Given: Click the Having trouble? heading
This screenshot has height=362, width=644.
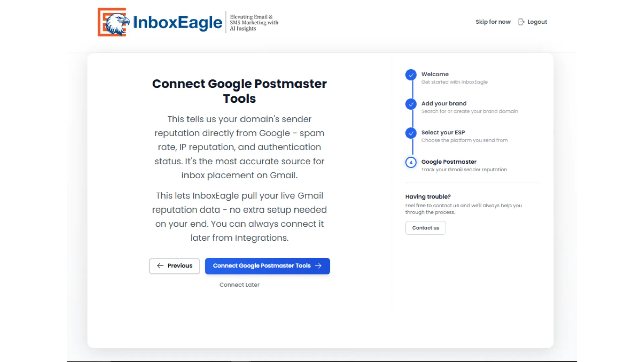Looking at the screenshot, I should pos(428,197).
